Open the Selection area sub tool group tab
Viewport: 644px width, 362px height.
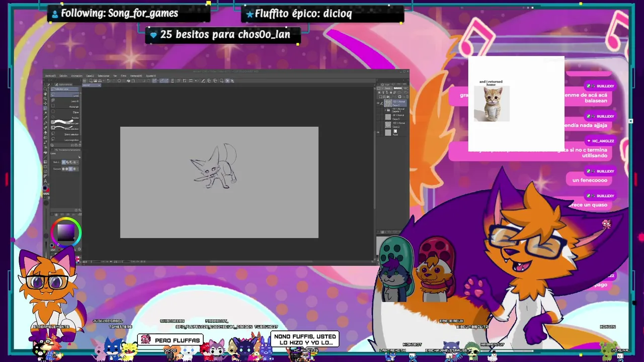(x=65, y=89)
